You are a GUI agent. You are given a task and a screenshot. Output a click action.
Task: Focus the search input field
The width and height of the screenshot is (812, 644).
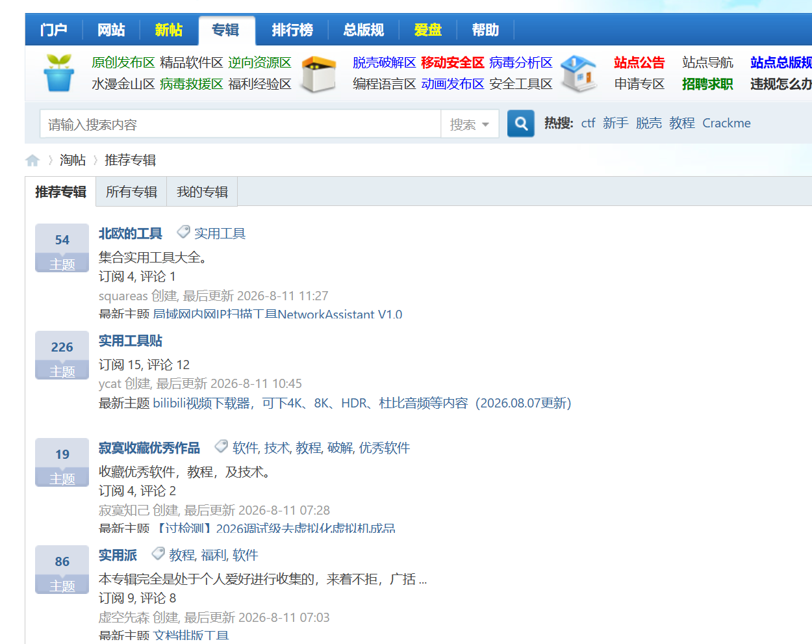pos(240,124)
